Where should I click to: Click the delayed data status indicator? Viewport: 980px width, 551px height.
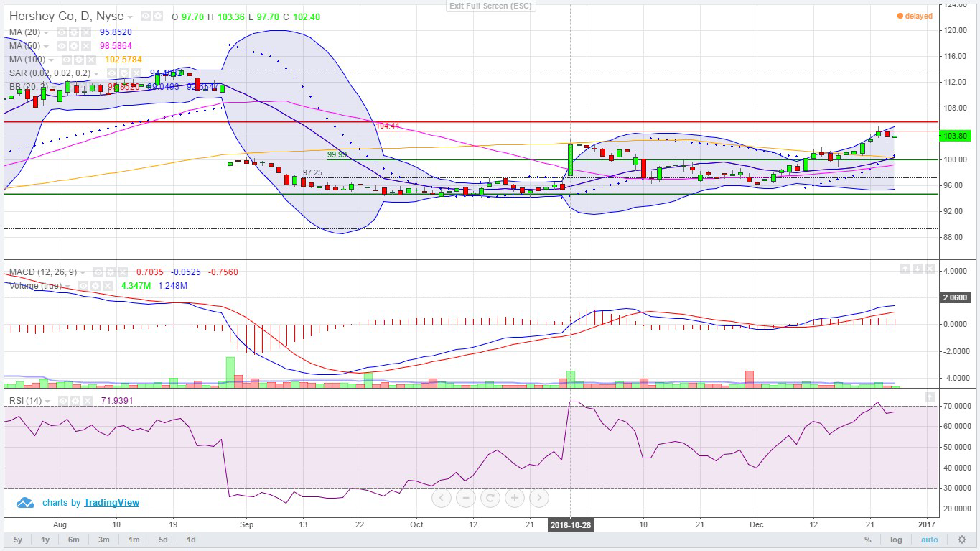pyautogui.click(x=915, y=16)
